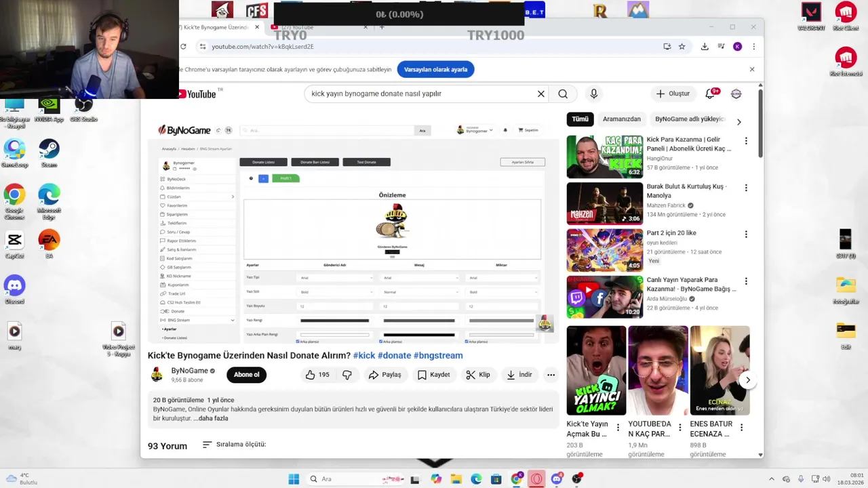Open Microsoft Store from the taskbar
The image size is (868, 488).
pyautogui.click(x=496, y=479)
